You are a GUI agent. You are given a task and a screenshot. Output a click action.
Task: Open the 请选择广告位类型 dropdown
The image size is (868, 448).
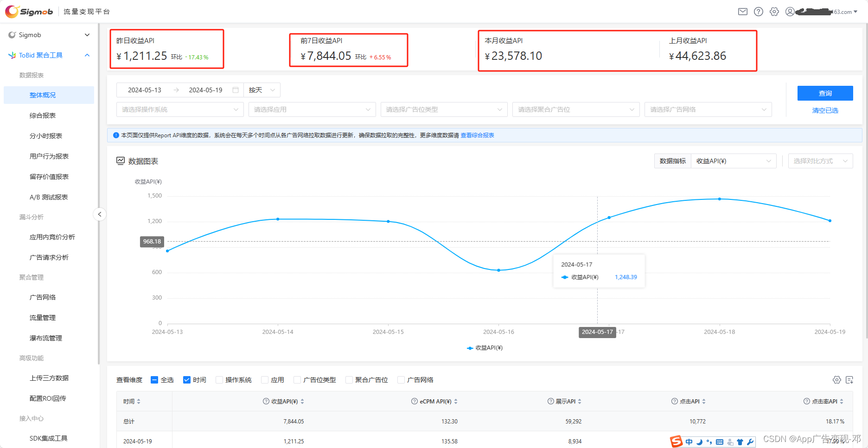444,109
